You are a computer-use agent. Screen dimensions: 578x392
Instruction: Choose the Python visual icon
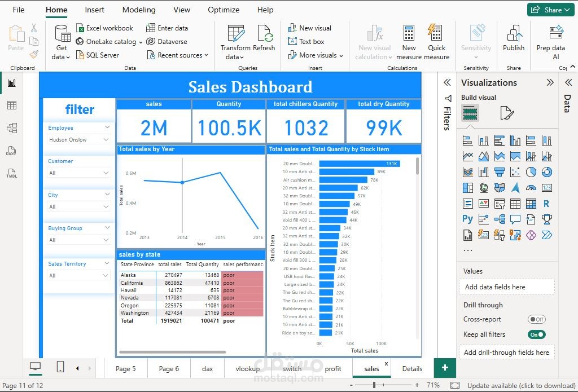click(x=467, y=219)
